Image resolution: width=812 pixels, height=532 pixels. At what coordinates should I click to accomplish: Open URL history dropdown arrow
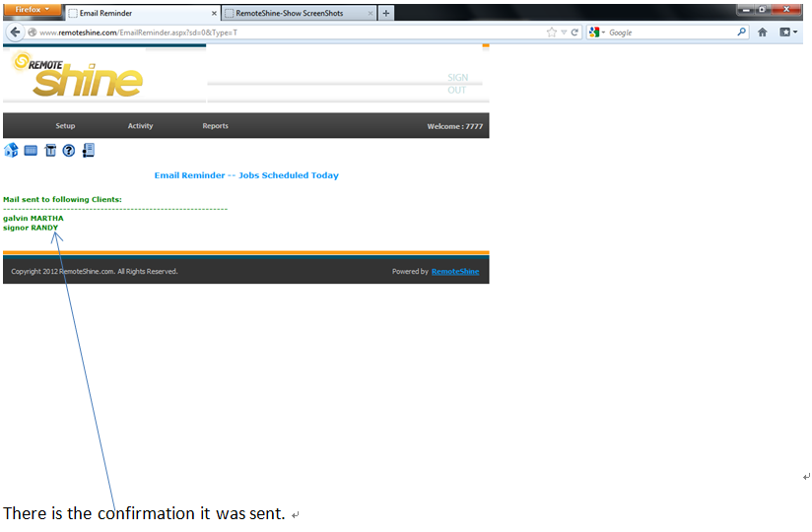tap(564, 33)
